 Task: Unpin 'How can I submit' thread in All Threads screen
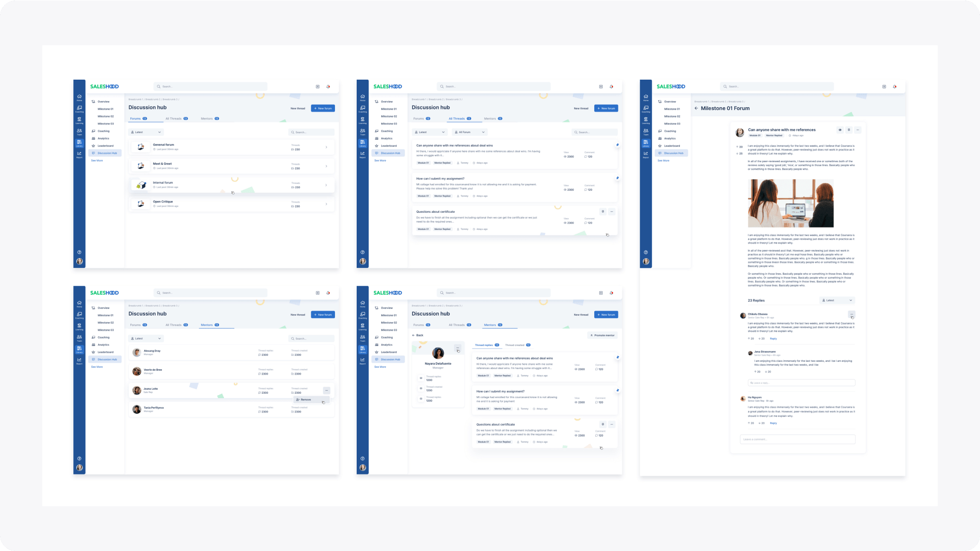[617, 178]
